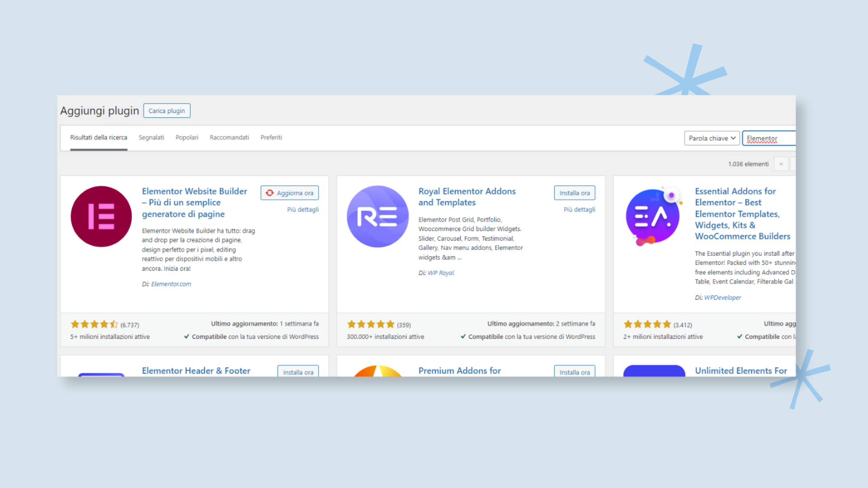
Task: Click the 1.036 elementi count text
Action: tap(748, 164)
